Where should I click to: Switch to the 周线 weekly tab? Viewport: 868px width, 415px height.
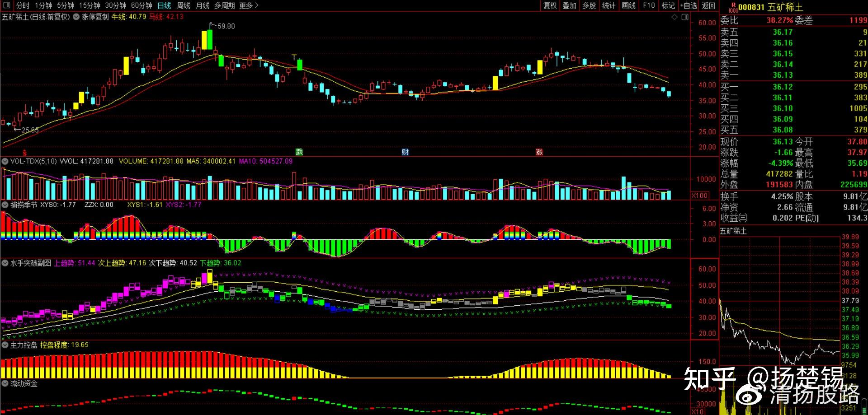tap(184, 5)
